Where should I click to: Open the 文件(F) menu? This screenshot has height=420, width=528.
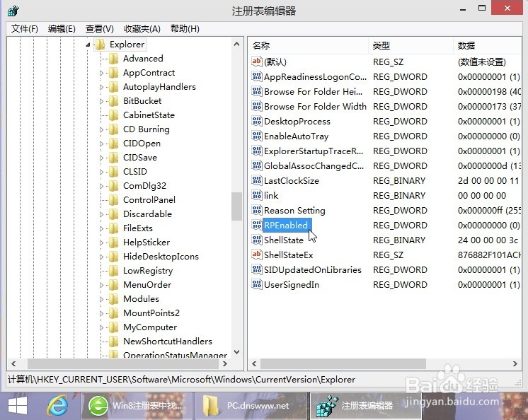pyautogui.click(x=25, y=28)
